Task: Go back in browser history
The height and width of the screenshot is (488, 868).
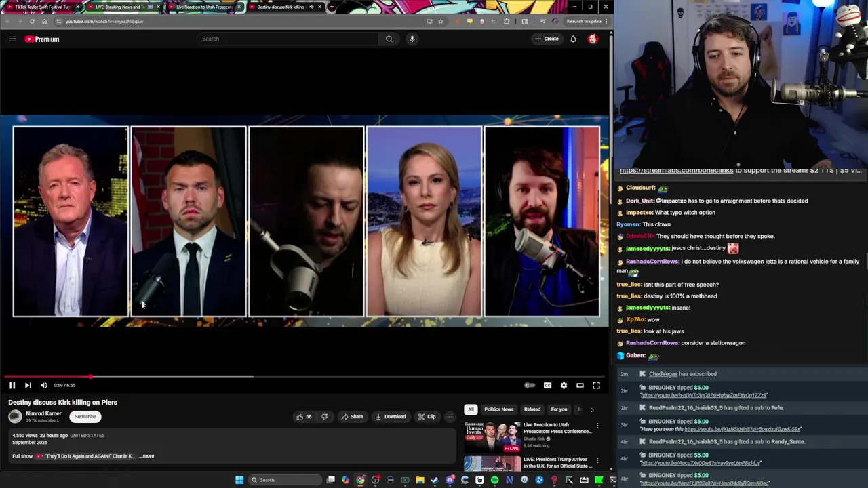Action: 7,21
